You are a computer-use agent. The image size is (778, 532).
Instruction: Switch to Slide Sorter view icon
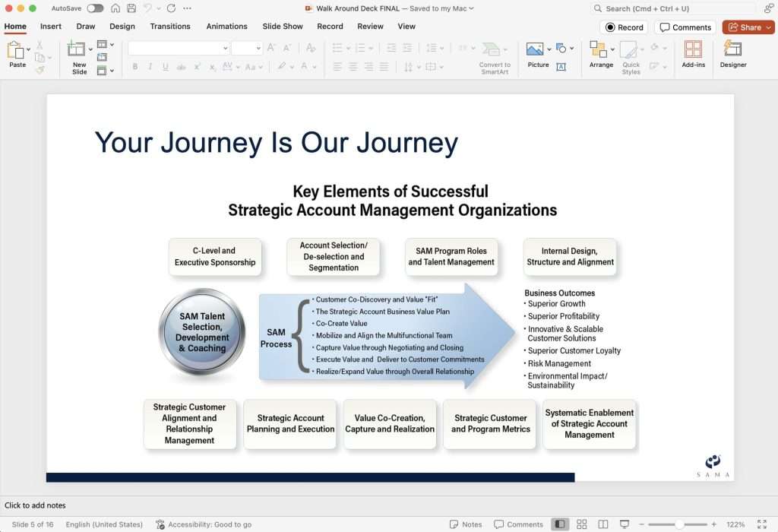tap(581, 524)
